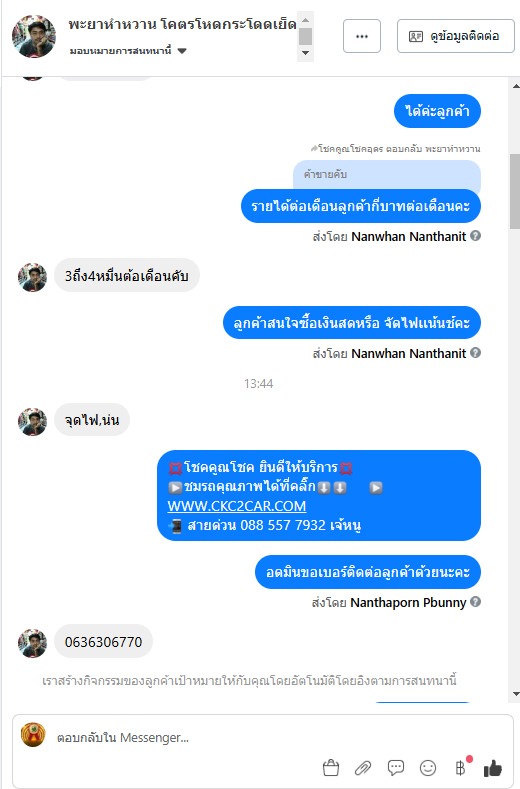
Task: Click the 0636306770 phone number message
Action: tap(103, 642)
